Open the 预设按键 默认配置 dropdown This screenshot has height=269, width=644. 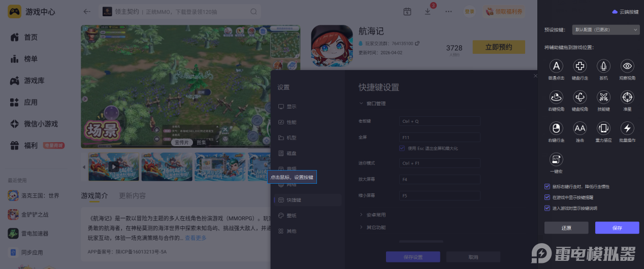(605, 30)
